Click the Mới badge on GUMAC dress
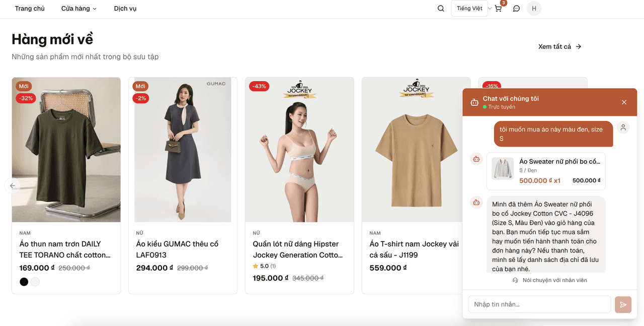The image size is (644, 326). (x=140, y=86)
